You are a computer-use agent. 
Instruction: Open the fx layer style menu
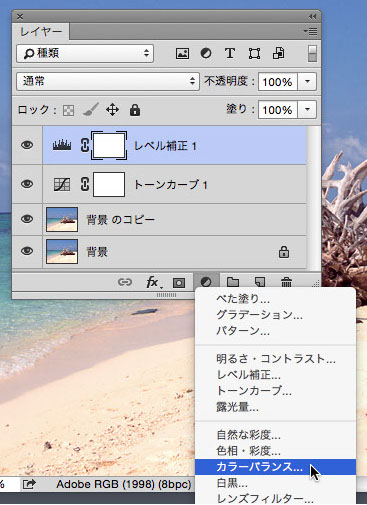click(x=153, y=283)
